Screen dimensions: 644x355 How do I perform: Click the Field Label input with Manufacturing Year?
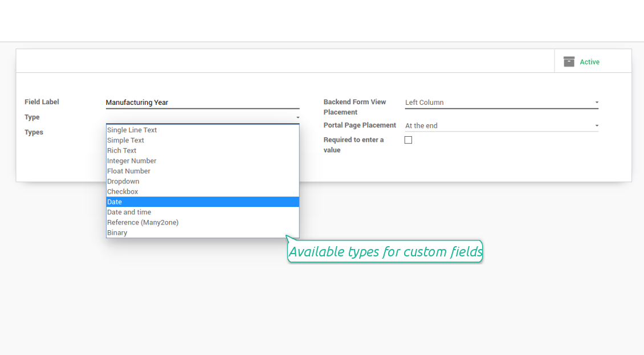(202, 103)
